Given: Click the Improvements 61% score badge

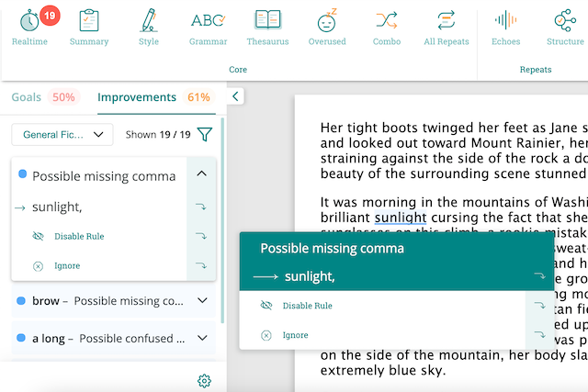Looking at the screenshot, I should tap(198, 97).
